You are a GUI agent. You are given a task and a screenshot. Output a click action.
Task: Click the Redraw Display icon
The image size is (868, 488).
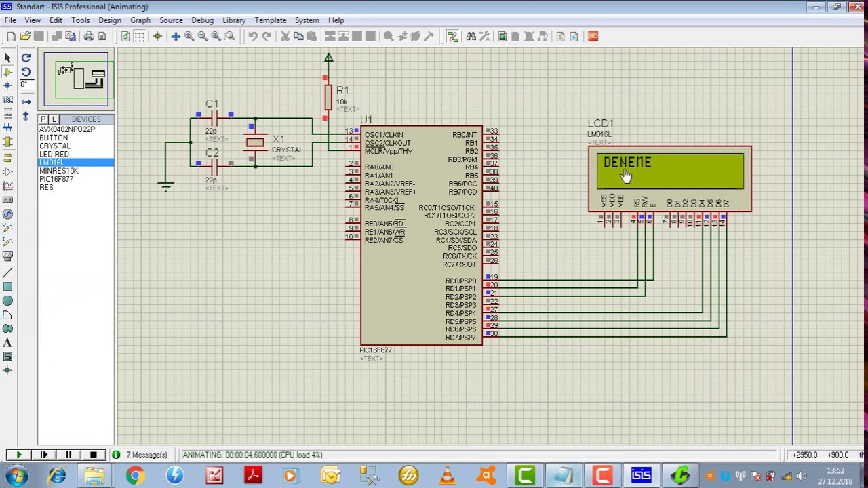point(125,37)
